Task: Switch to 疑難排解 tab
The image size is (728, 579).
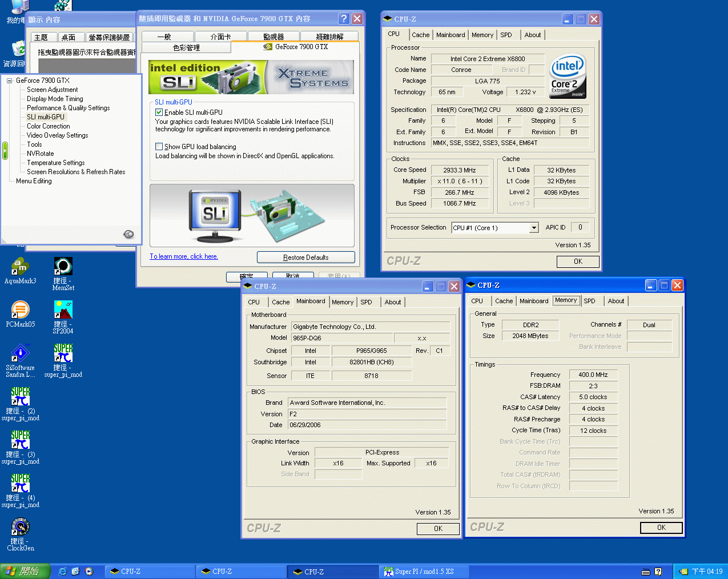Action: (329, 37)
